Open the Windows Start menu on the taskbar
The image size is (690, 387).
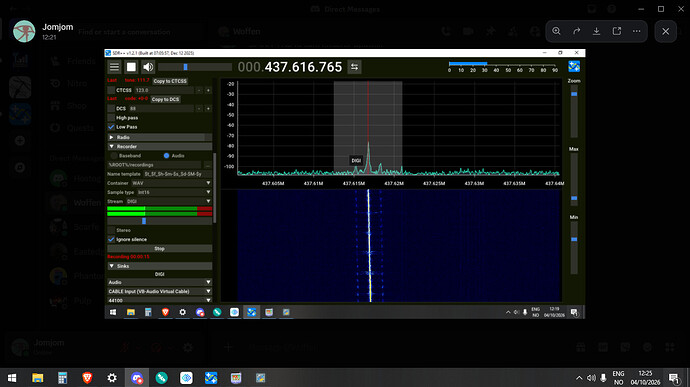[12, 378]
